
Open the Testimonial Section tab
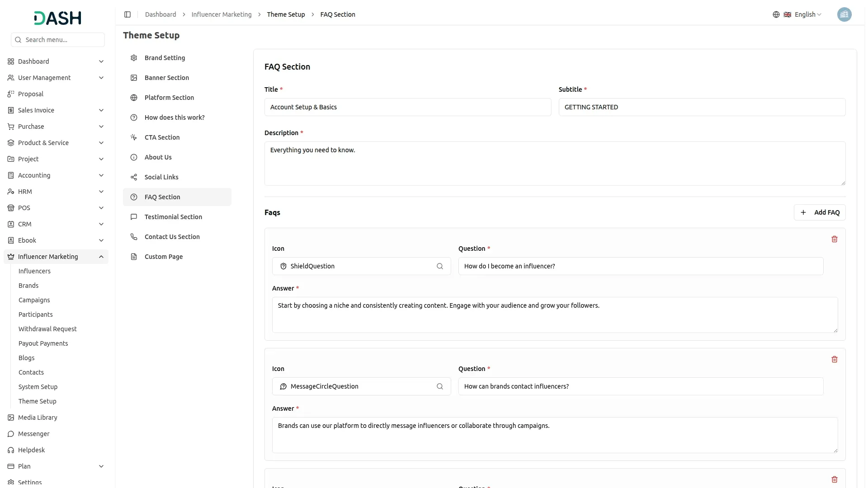point(173,217)
